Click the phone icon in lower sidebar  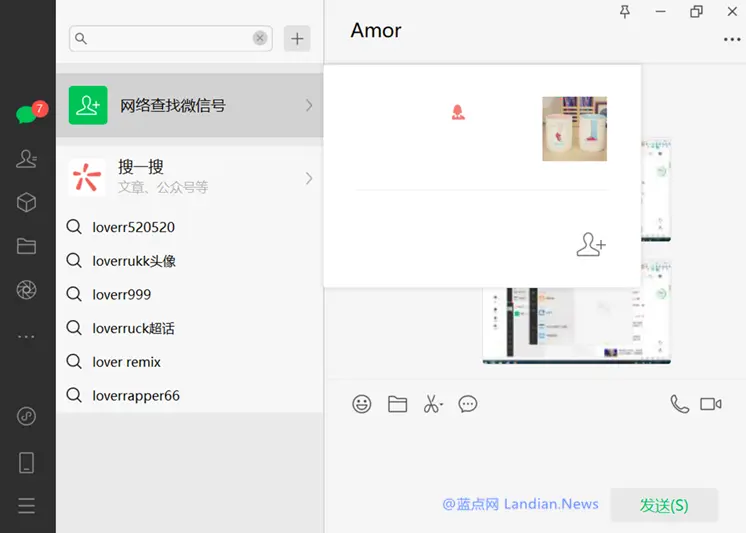click(27, 462)
